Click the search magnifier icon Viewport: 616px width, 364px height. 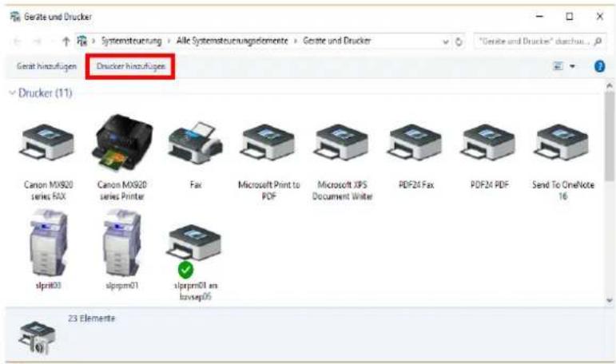(x=598, y=42)
